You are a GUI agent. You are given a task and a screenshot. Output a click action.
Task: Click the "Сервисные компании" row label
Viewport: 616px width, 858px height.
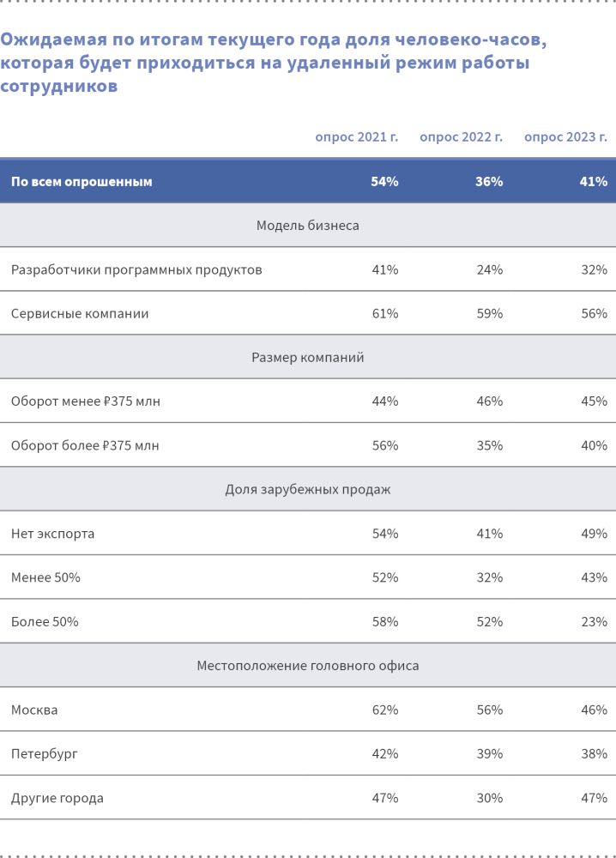coord(80,314)
